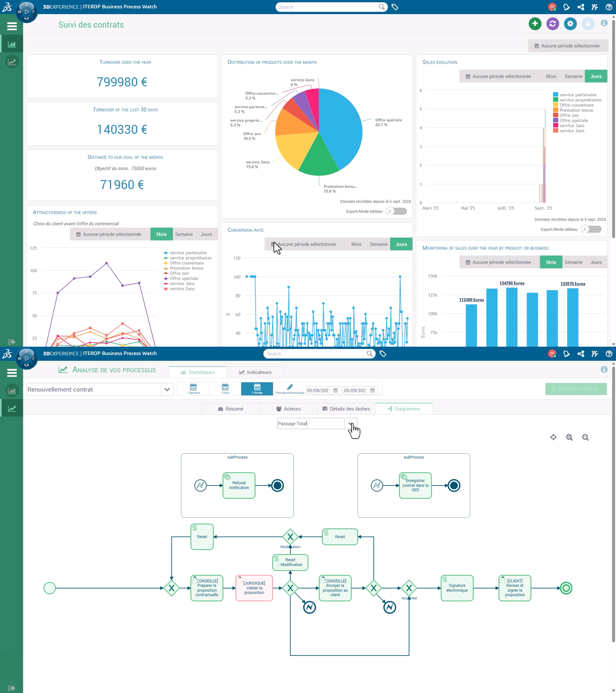Open the Aucune période sélectionnée date picker

568,45
